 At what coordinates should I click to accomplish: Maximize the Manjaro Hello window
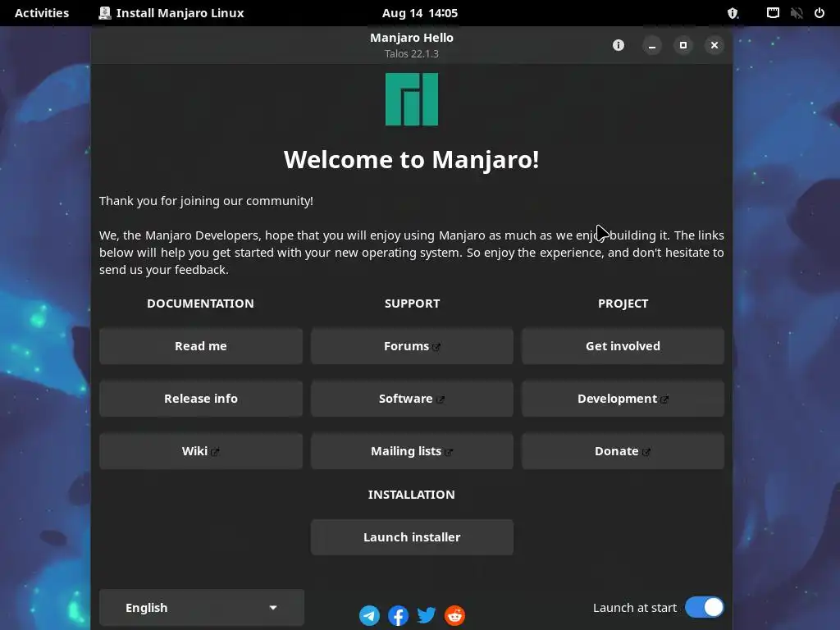click(683, 45)
